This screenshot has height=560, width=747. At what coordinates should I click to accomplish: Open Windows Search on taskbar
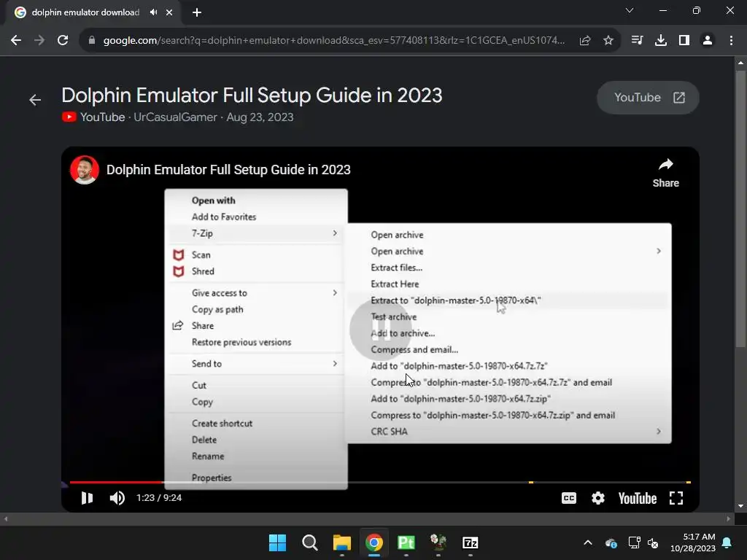click(309, 542)
